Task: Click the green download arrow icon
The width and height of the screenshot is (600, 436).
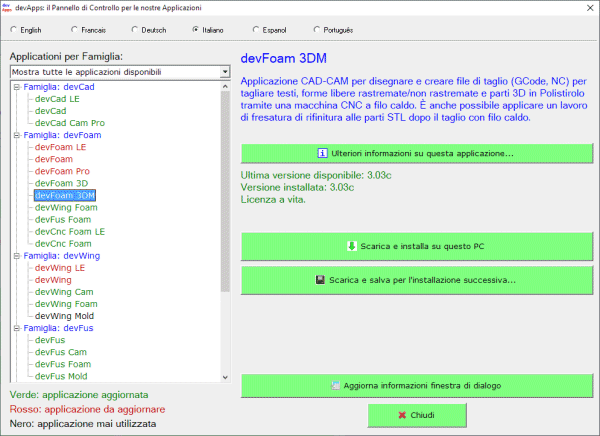Action: click(352, 246)
